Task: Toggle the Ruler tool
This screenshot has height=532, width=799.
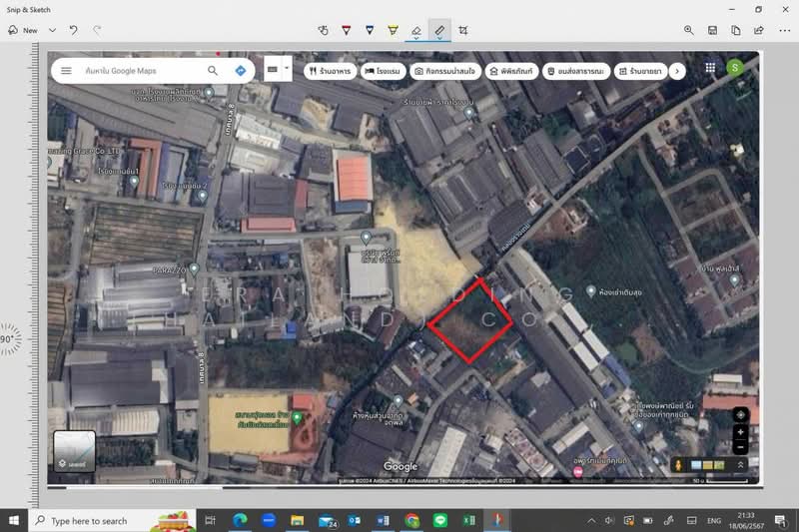Action: click(x=439, y=31)
